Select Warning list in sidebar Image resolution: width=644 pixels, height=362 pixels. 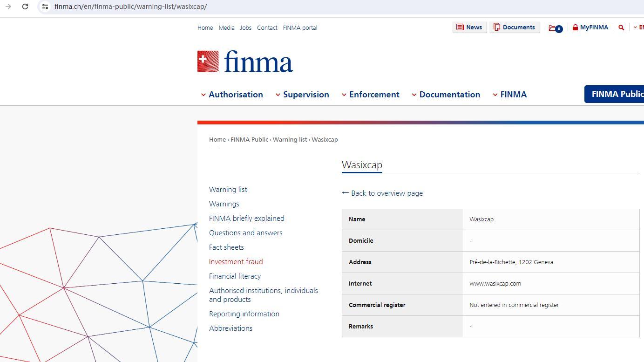pyautogui.click(x=228, y=190)
